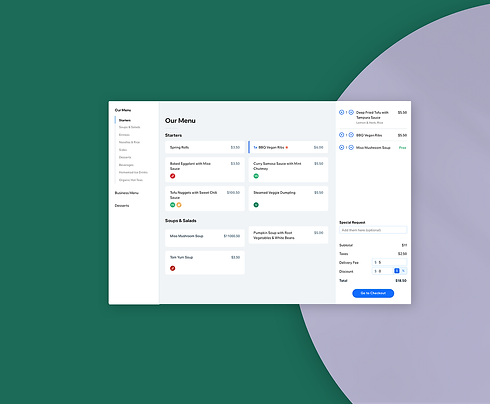Image resolution: width=490 pixels, height=404 pixels.
Task: Edit the Discount amount field
Action: 383,271
